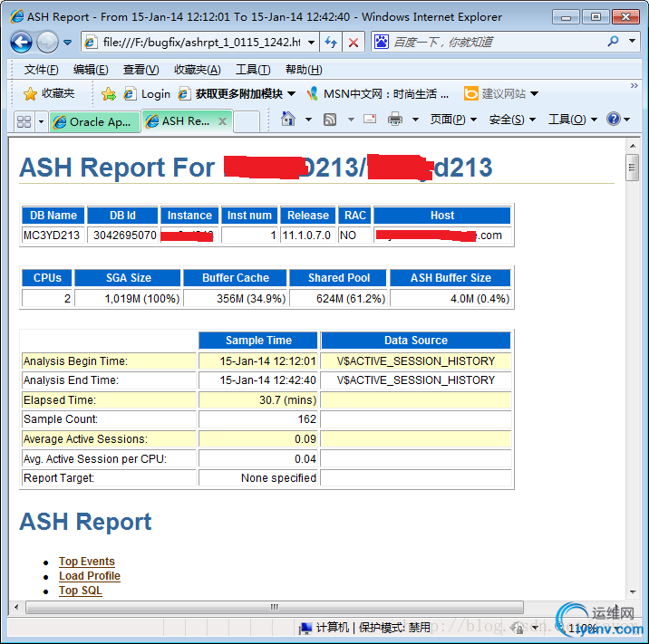This screenshot has height=644, width=649.
Task: Click the Internet Explorer title bar logo icon
Action: (x=17, y=16)
